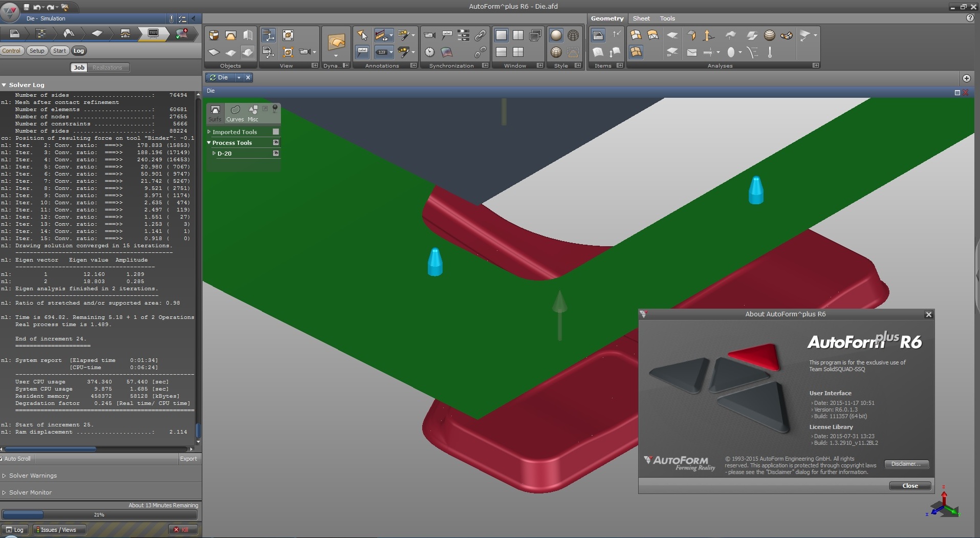Image resolution: width=980 pixels, height=538 pixels.
Task: Open the help question mark icon
Action: click(970, 18)
